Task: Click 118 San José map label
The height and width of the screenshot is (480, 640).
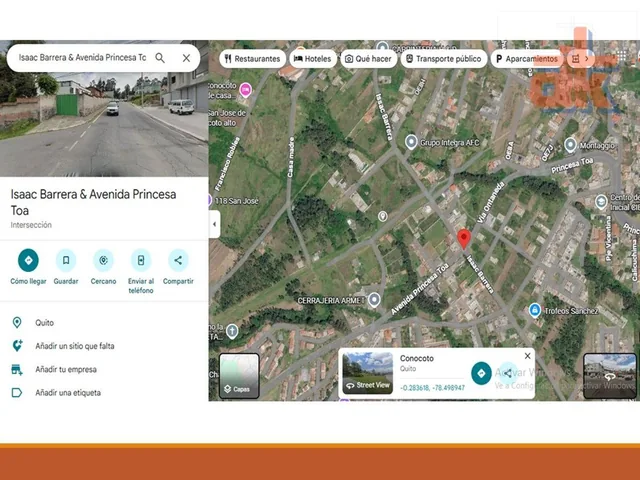Action: (236, 201)
